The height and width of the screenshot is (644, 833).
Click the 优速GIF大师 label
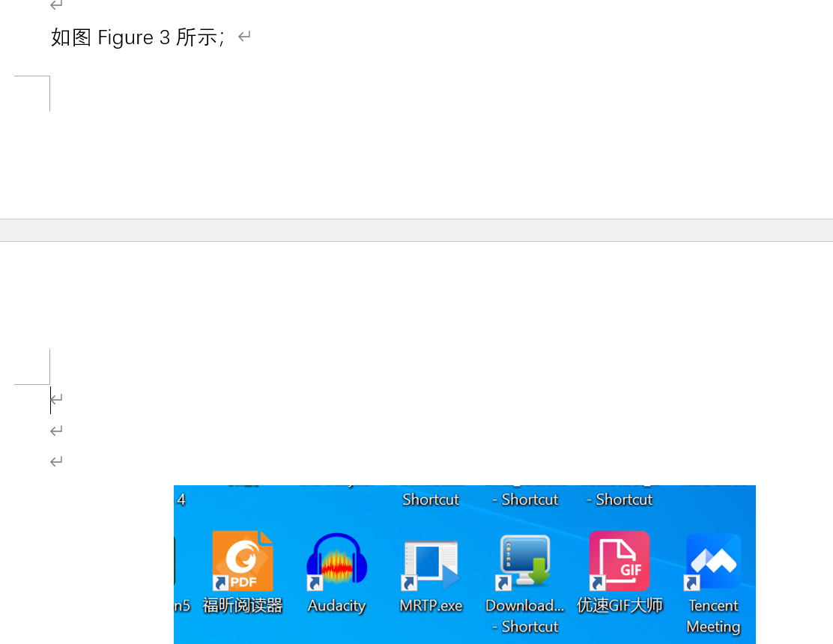(620, 605)
